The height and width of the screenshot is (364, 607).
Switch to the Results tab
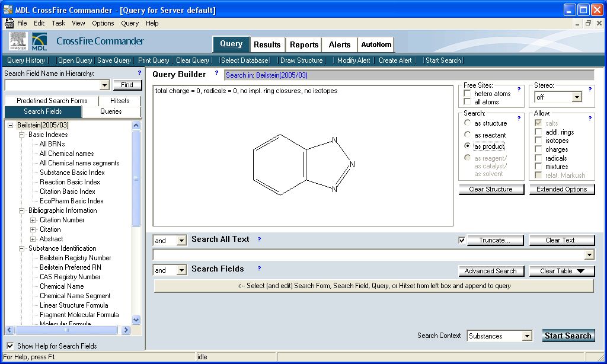pos(267,44)
